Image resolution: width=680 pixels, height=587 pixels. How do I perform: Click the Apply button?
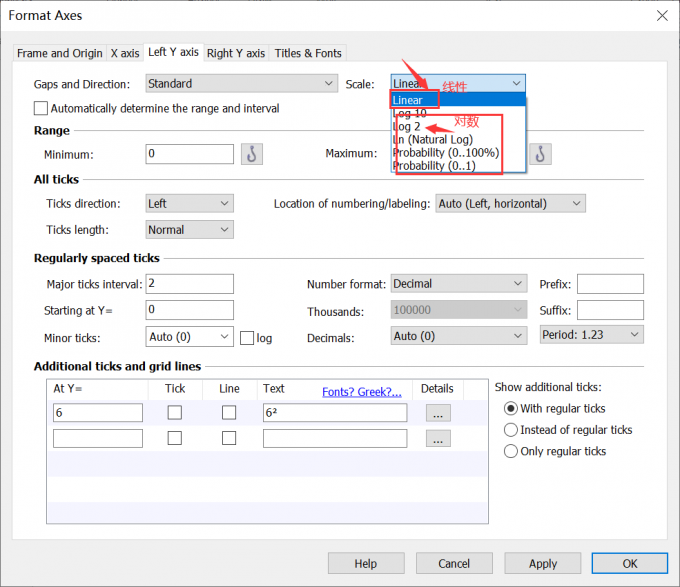(x=542, y=563)
